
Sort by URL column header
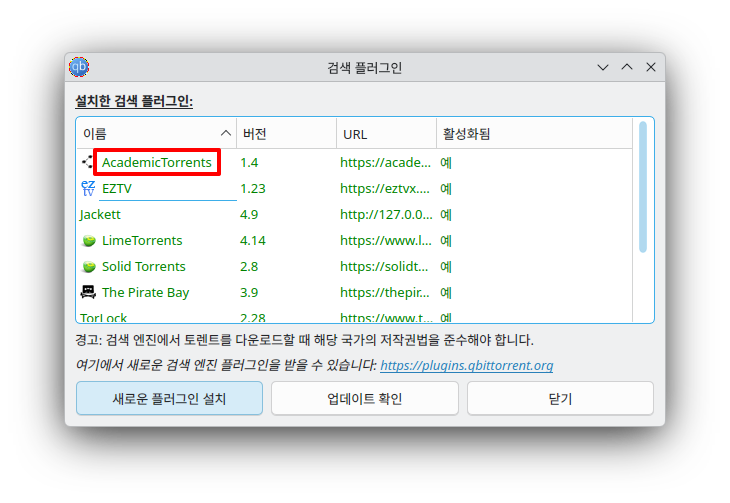coord(386,134)
